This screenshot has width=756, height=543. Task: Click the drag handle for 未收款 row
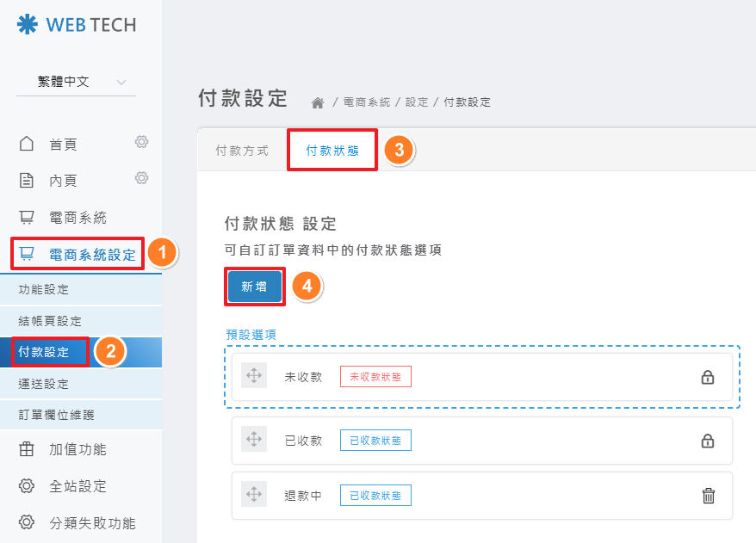pos(254,376)
